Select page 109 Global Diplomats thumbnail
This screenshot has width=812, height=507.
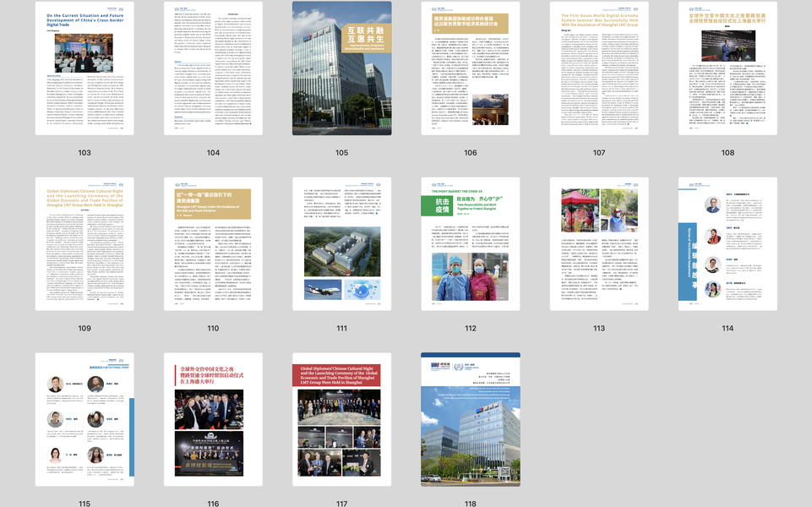coord(84,244)
